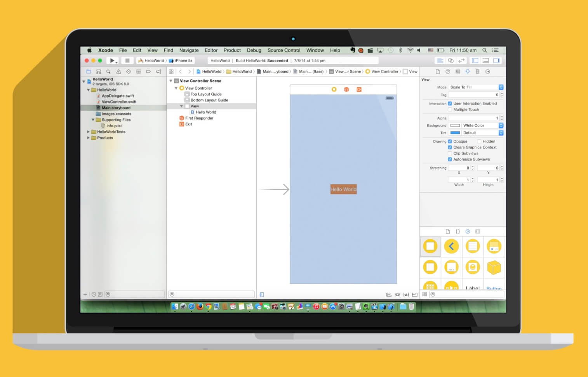Click the Run button to build the app
Image resolution: width=588 pixels, height=377 pixels.
click(111, 61)
